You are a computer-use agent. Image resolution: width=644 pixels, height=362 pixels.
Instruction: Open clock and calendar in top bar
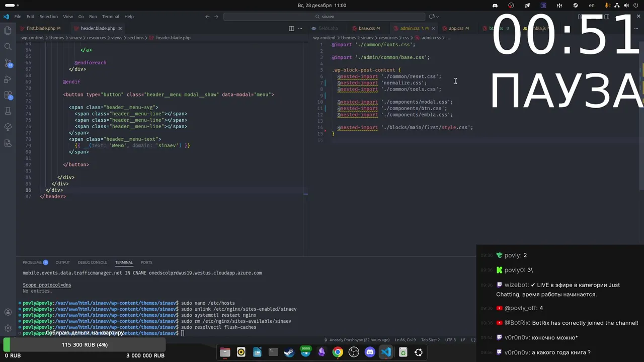pyautogui.click(x=322, y=5)
